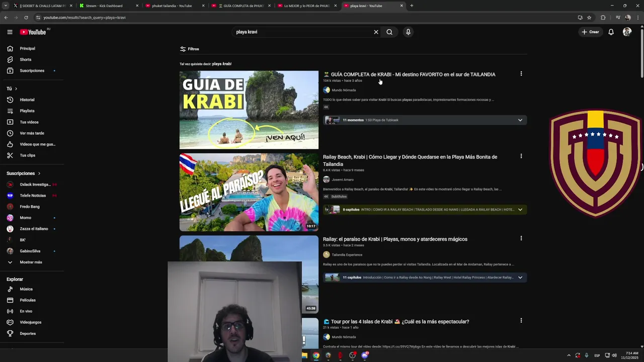Open Railay Beach, Krabi video title
The image size is (644, 362).
410,160
